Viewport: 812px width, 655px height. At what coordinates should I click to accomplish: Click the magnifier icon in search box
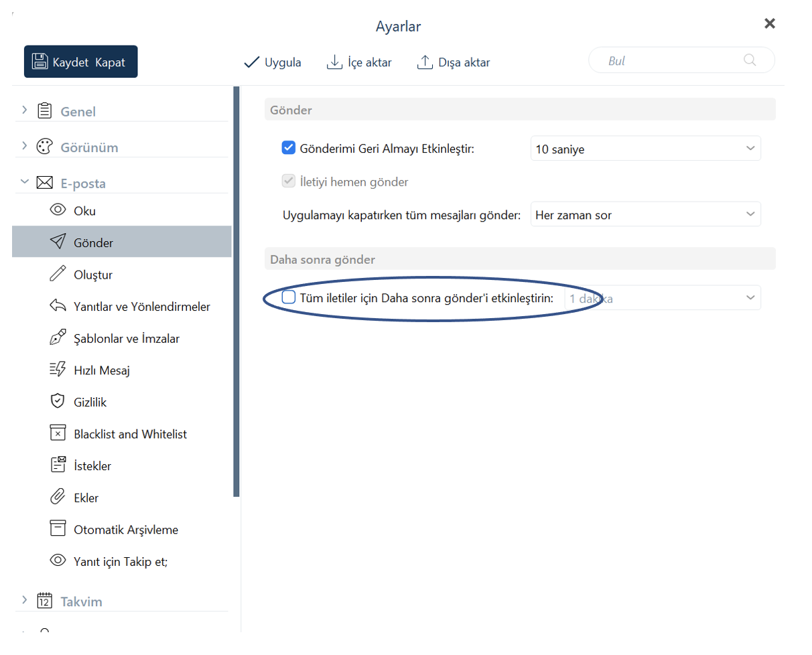coord(750,60)
